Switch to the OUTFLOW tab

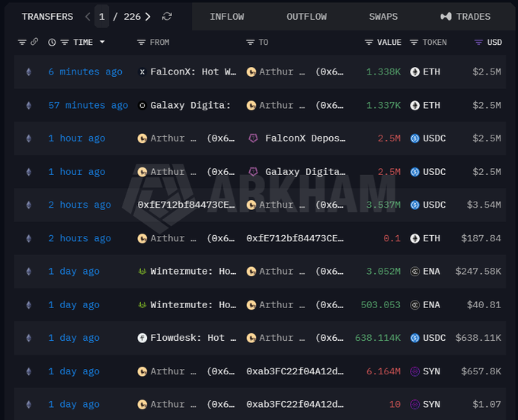pyautogui.click(x=306, y=17)
